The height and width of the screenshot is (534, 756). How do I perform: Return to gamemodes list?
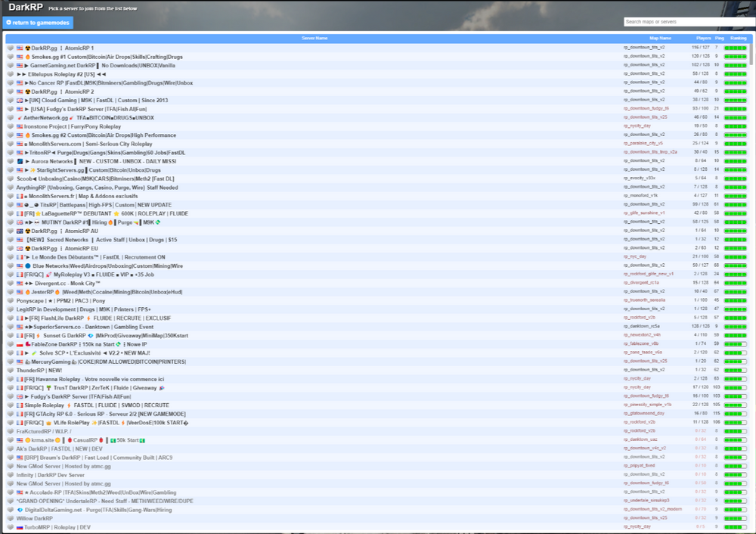coord(38,23)
